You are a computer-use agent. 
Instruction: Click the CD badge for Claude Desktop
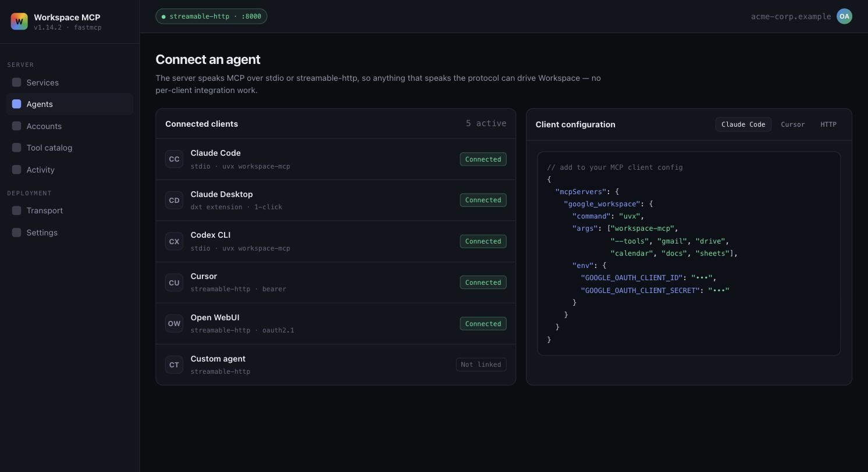click(174, 201)
